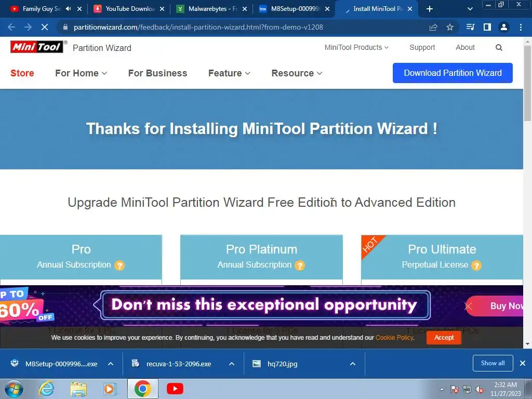
Task: Click Show all downloads button
Action: click(x=493, y=363)
